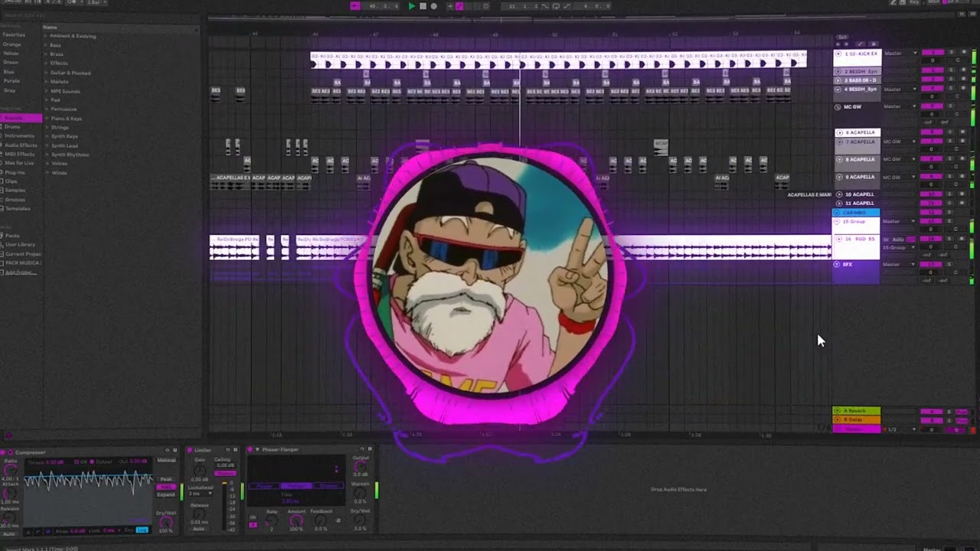The height and width of the screenshot is (551, 980).
Task: Click the Phaser-Flanger save preset icon
Action: point(370,448)
